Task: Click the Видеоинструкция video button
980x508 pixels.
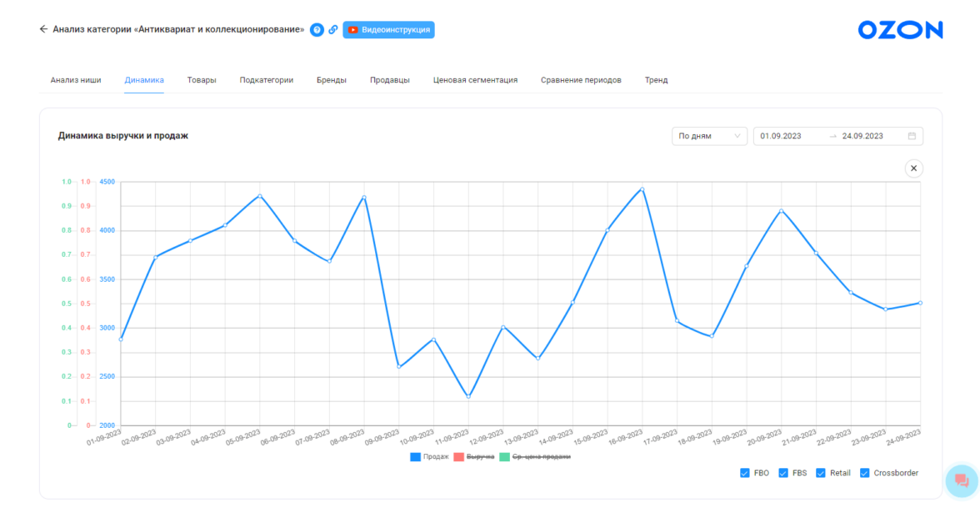Action: [388, 30]
